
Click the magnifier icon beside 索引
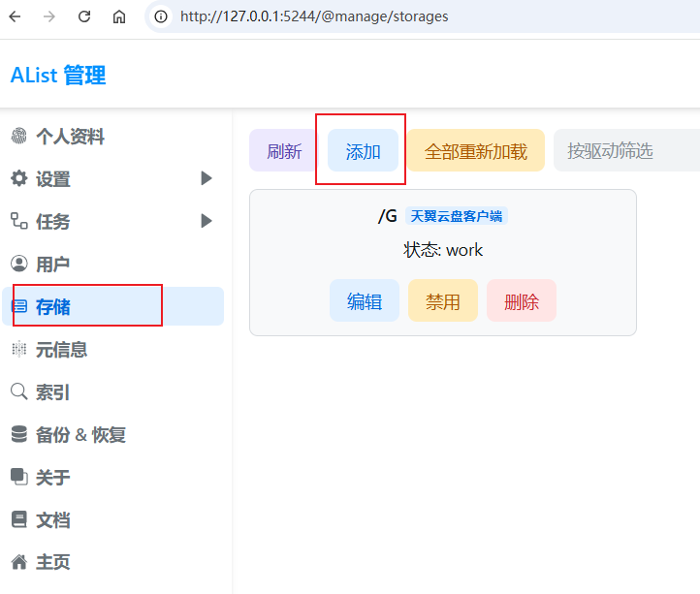coord(18,391)
